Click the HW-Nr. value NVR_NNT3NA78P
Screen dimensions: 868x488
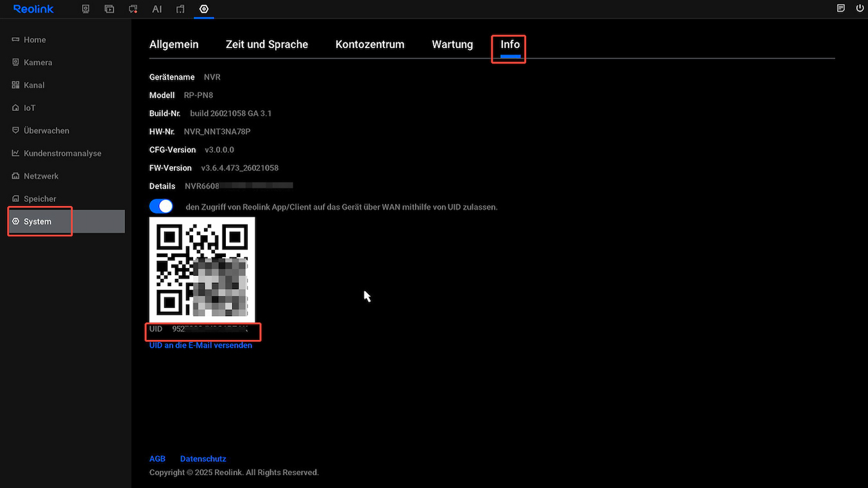[217, 131]
